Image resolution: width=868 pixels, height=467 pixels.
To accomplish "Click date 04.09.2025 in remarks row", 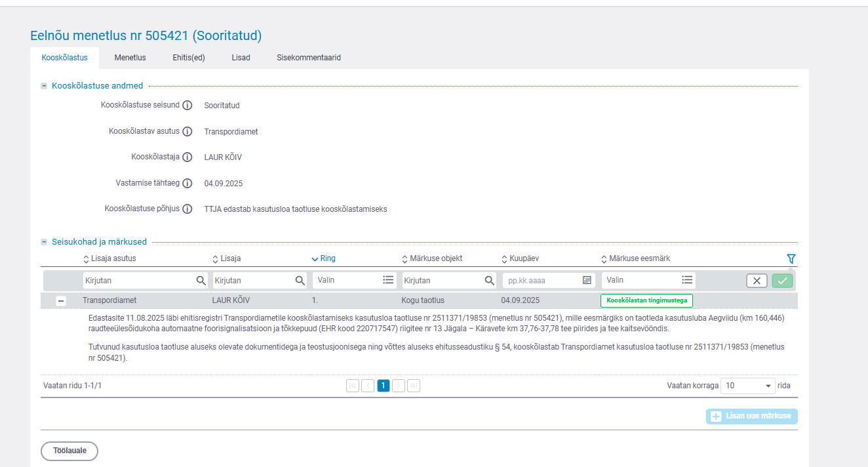I will [x=520, y=301].
